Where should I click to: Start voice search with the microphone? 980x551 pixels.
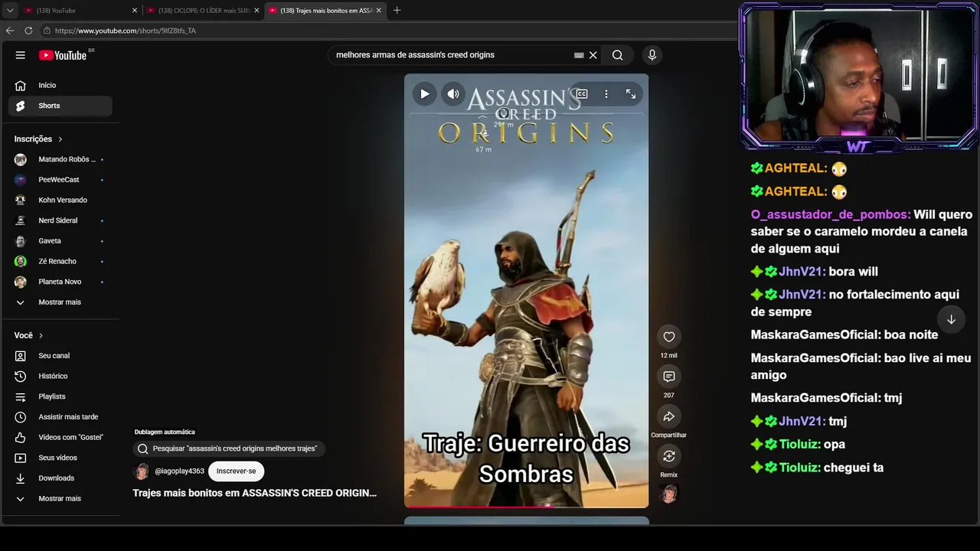click(x=652, y=55)
